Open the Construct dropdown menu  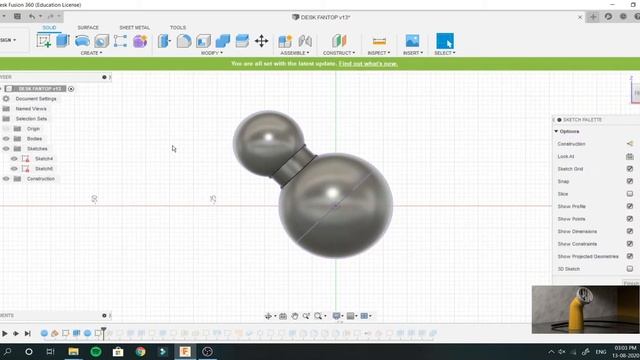(x=339, y=53)
